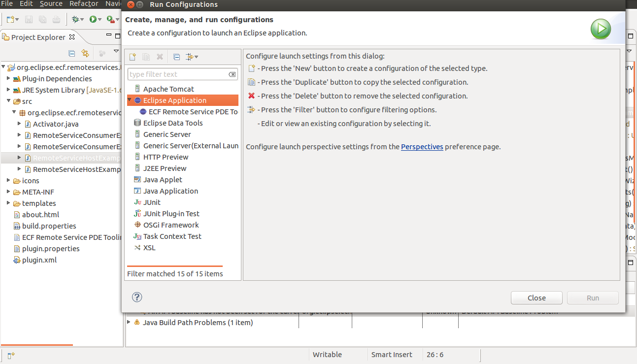Screen dimensions: 637x364
Task: Click the Save floppy disk icon
Action: pos(29,20)
